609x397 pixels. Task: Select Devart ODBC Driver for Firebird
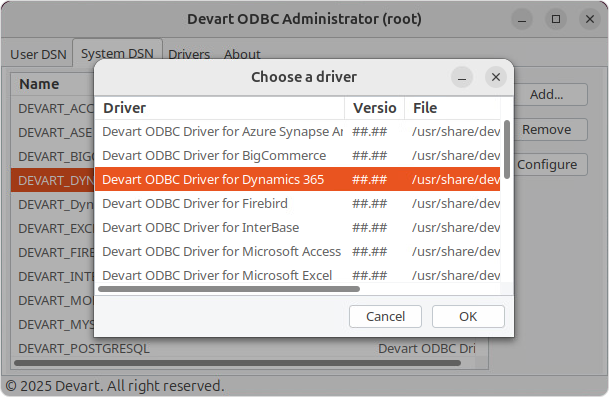pos(298,204)
